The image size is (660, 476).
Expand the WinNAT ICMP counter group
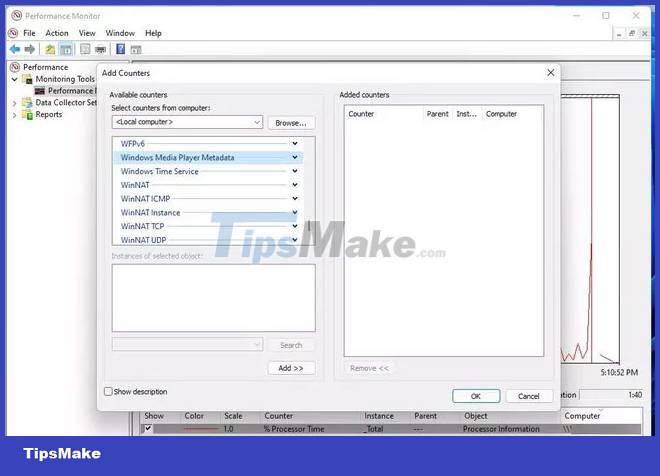point(295,199)
